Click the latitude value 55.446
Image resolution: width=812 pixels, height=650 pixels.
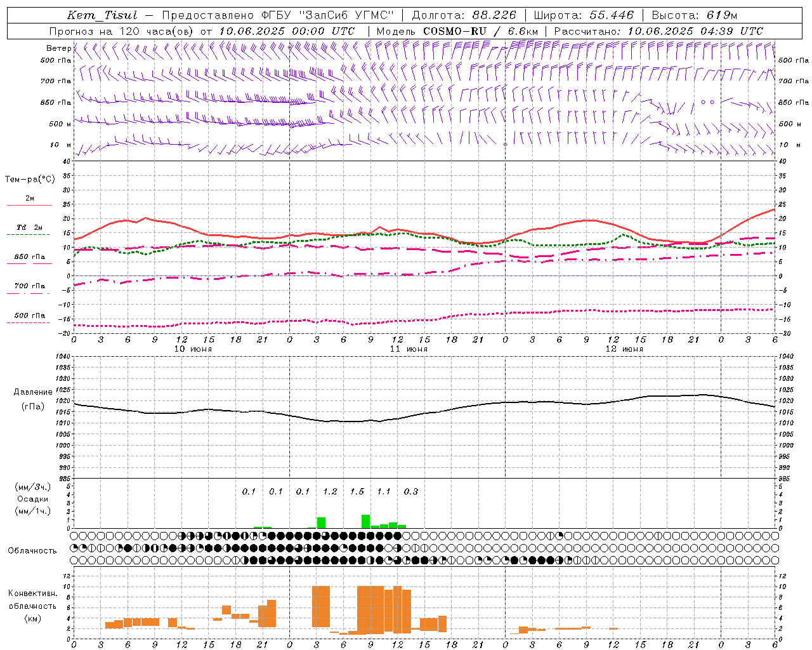(x=612, y=15)
